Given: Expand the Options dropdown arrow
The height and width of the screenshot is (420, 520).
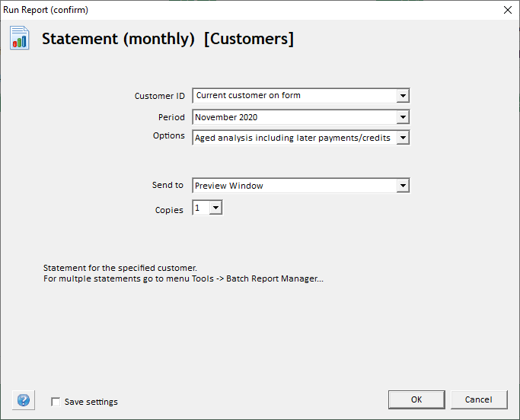Looking at the screenshot, I should 403,138.
